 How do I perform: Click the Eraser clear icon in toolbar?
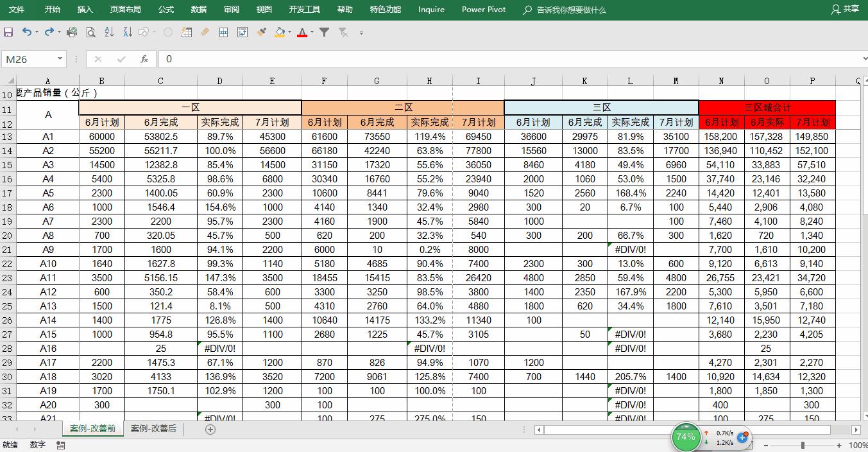(205, 32)
